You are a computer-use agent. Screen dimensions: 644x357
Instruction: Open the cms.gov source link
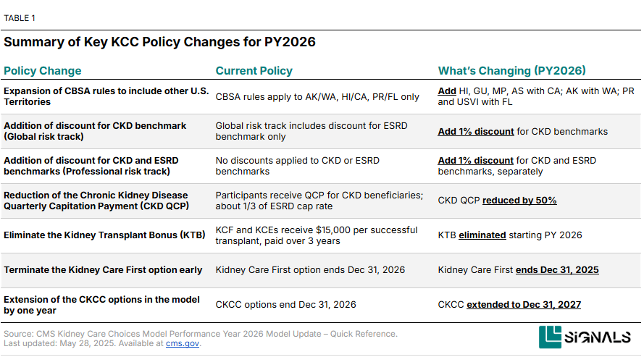point(181,343)
